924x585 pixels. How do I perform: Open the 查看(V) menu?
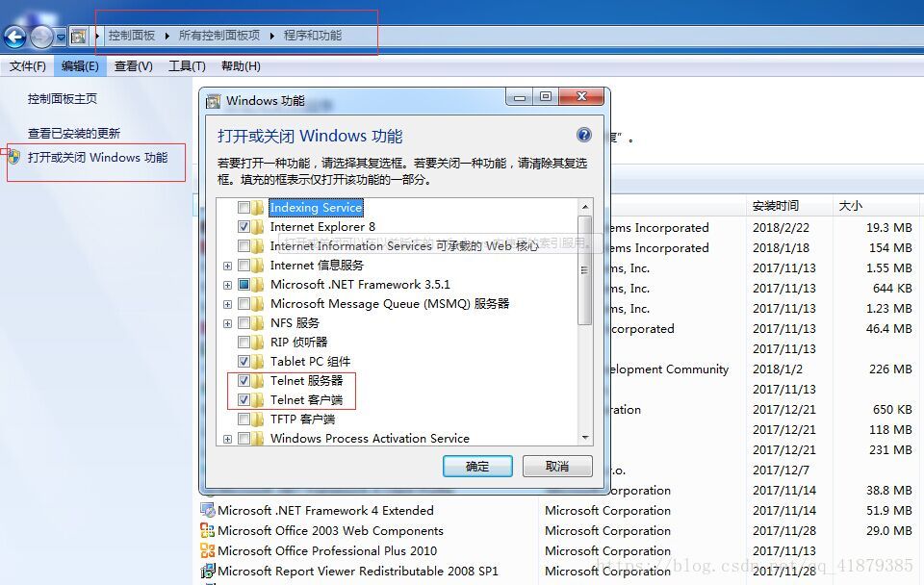pos(133,66)
